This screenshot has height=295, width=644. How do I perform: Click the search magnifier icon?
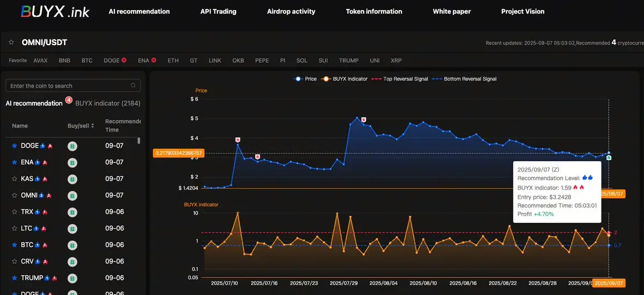133,85
